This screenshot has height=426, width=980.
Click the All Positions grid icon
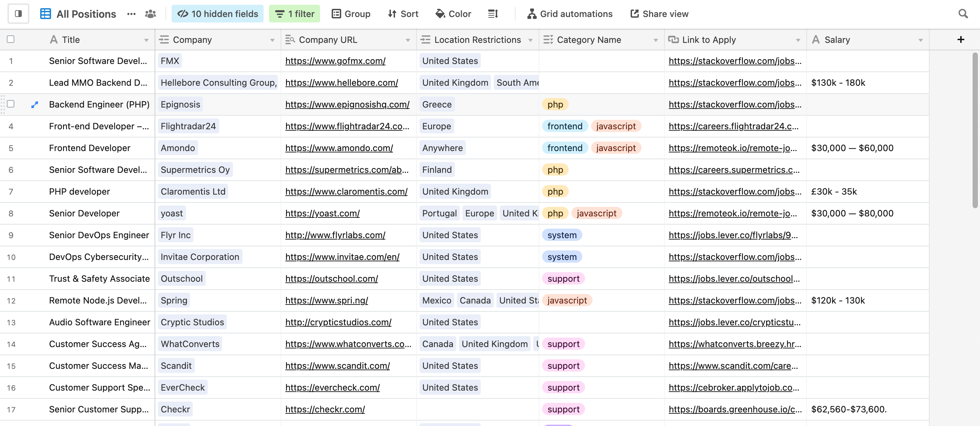pyautogui.click(x=46, y=14)
